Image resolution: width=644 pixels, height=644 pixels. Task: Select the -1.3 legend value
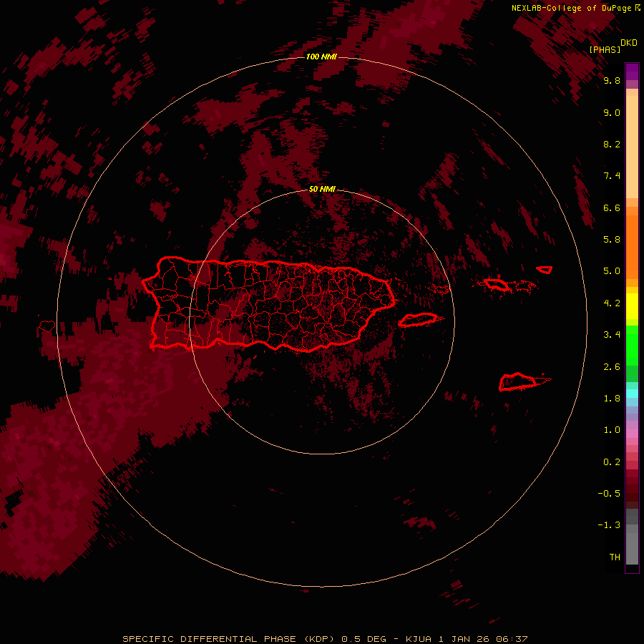point(609,525)
